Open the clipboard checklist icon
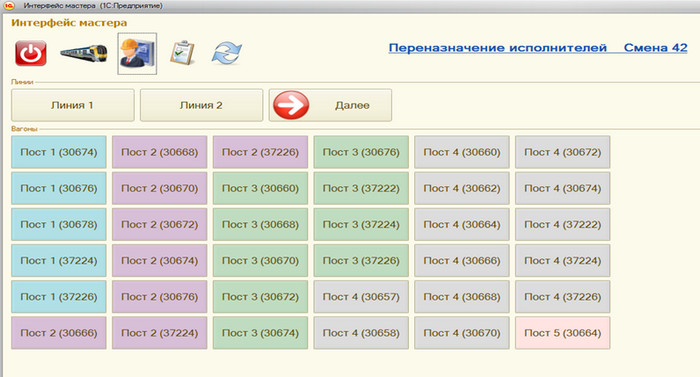Viewport: 700px width, 377px height. coord(183,53)
